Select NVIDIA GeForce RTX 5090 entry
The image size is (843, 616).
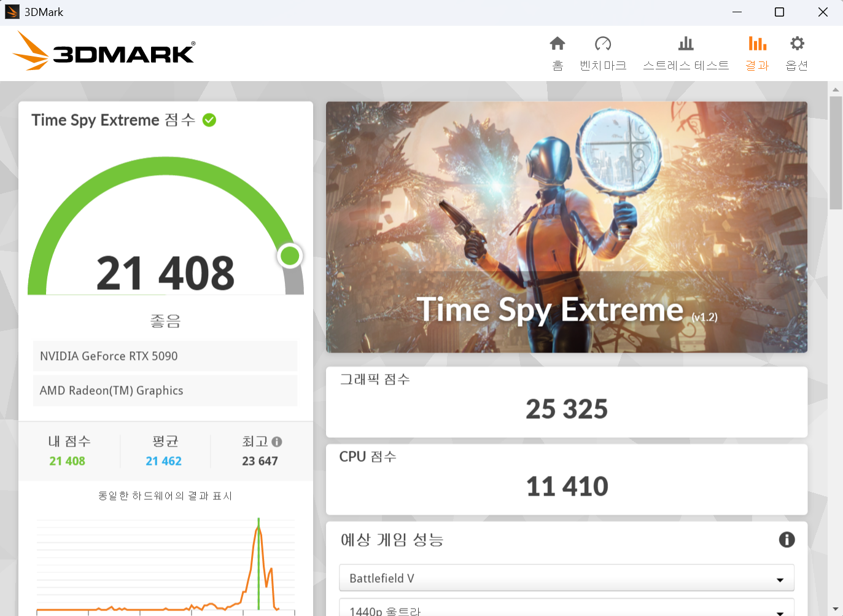tap(165, 356)
